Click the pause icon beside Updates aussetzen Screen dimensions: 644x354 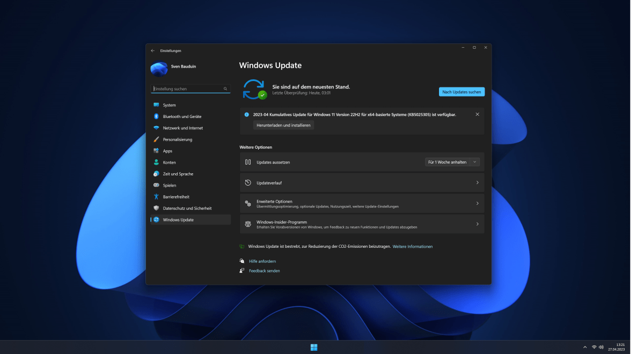pos(248,162)
